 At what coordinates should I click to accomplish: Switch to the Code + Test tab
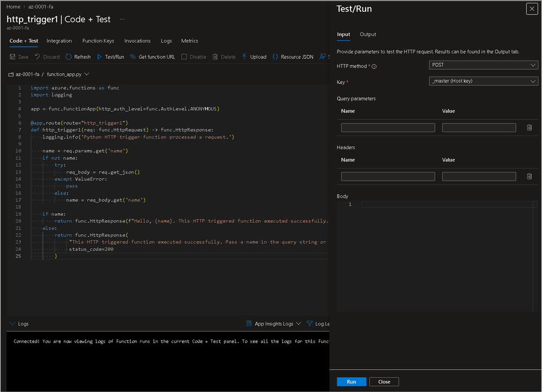click(24, 41)
